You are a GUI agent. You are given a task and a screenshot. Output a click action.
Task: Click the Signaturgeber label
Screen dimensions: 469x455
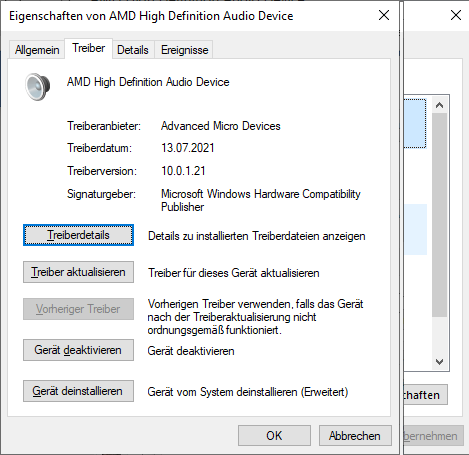[x=102, y=194]
